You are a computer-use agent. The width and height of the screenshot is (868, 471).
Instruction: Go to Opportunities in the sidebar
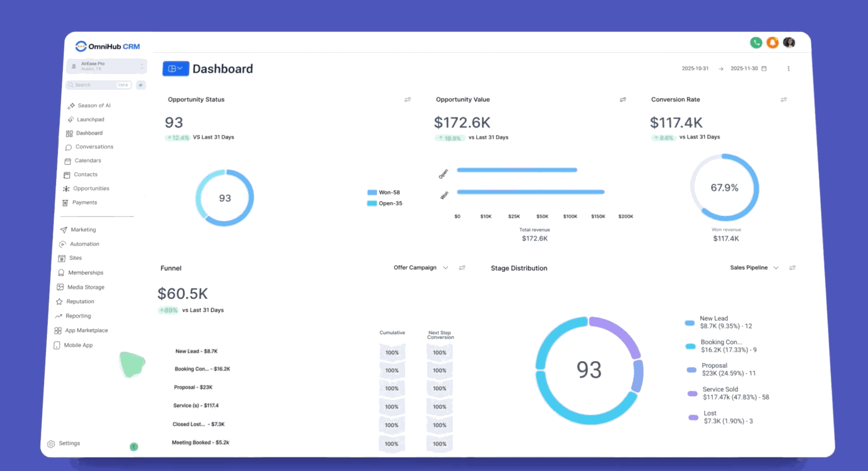click(91, 188)
